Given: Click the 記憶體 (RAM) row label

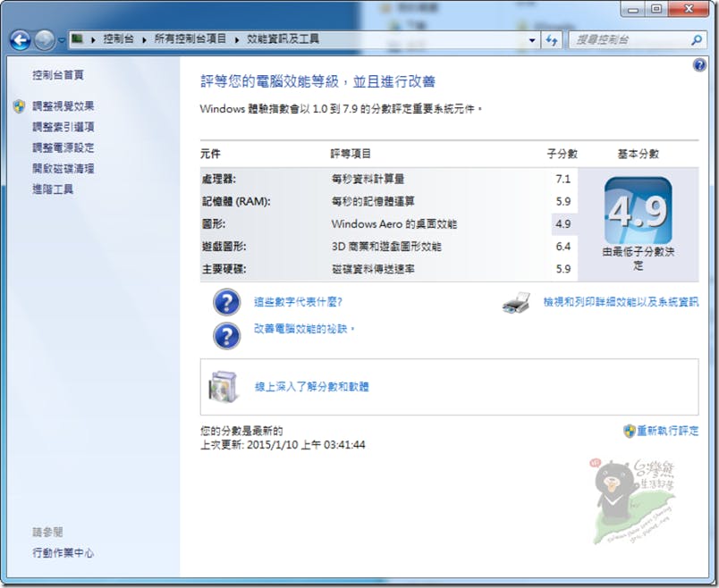Looking at the screenshot, I should (x=236, y=201).
